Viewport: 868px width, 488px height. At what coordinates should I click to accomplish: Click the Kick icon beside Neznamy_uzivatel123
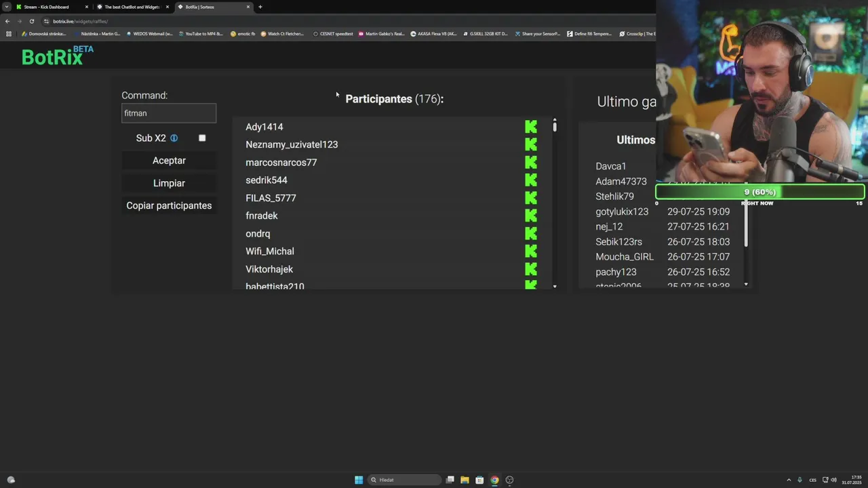pos(531,144)
